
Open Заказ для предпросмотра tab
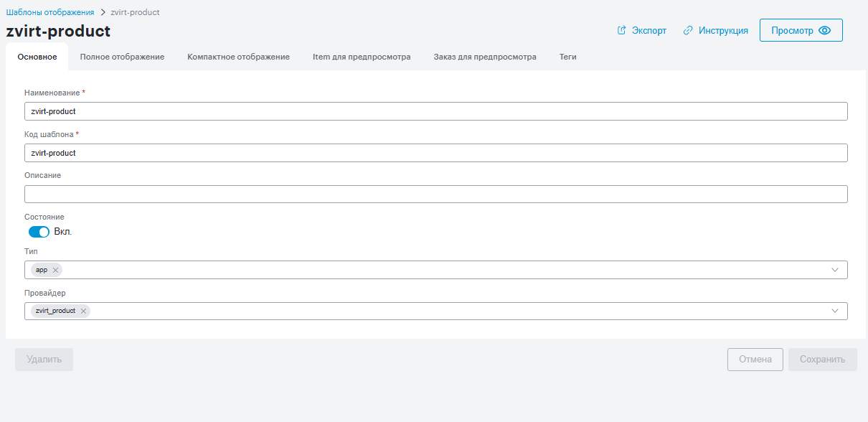(485, 57)
